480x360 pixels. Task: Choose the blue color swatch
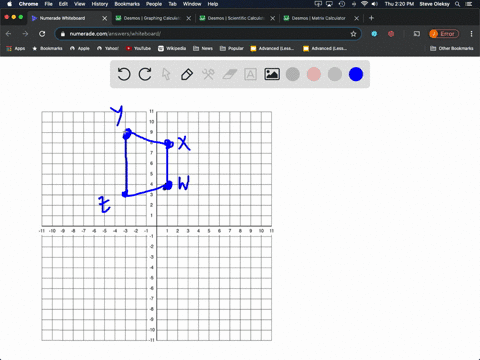click(x=356, y=74)
